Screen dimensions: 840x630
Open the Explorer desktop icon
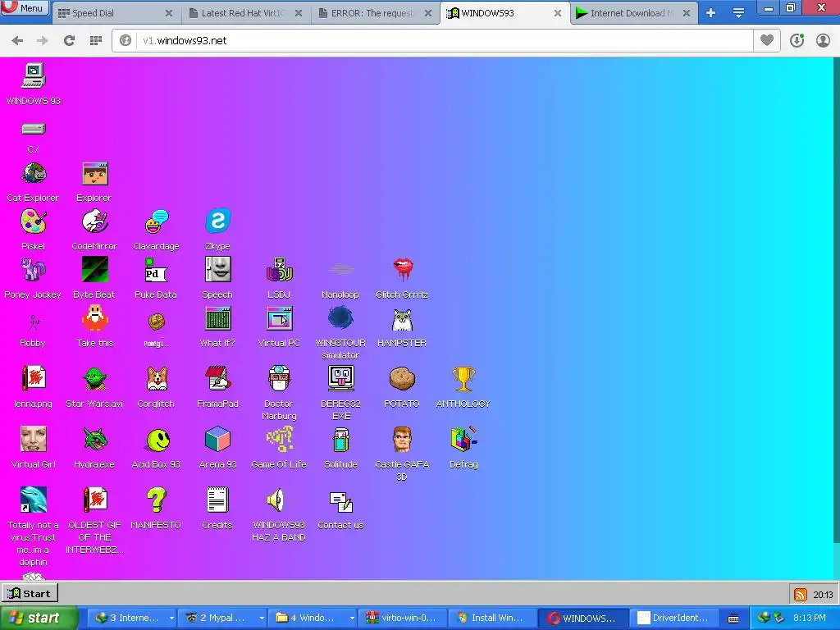click(95, 174)
